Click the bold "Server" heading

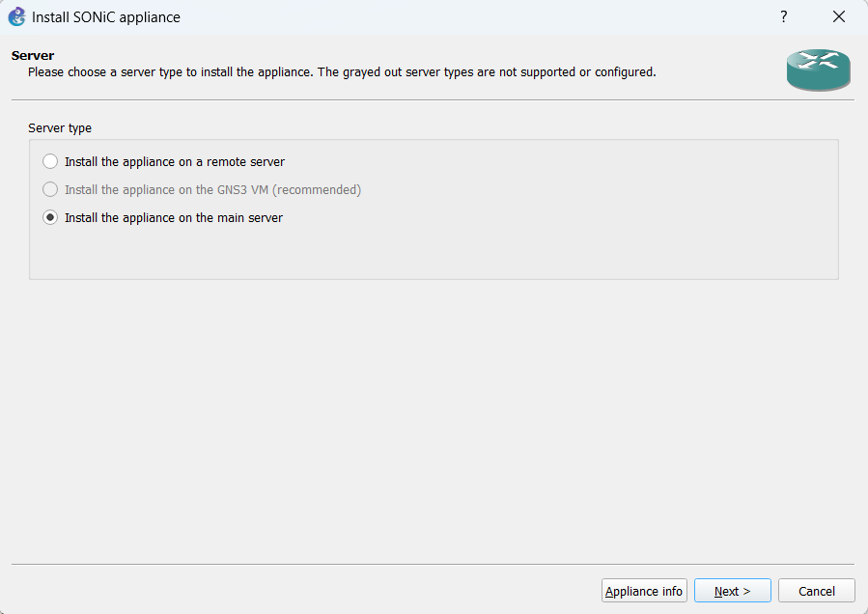[33, 55]
